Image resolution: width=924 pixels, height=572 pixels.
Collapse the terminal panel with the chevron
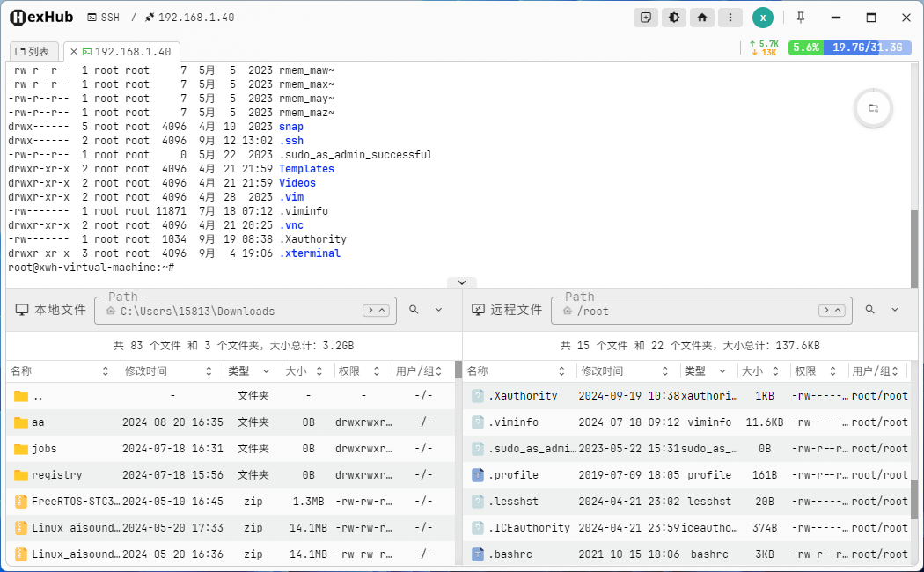(x=461, y=282)
